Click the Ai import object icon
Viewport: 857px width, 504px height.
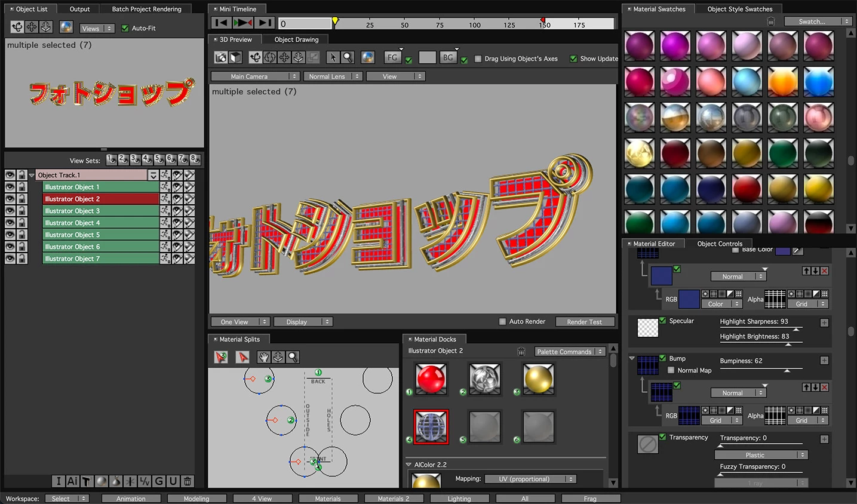click(x=72, y=481)
